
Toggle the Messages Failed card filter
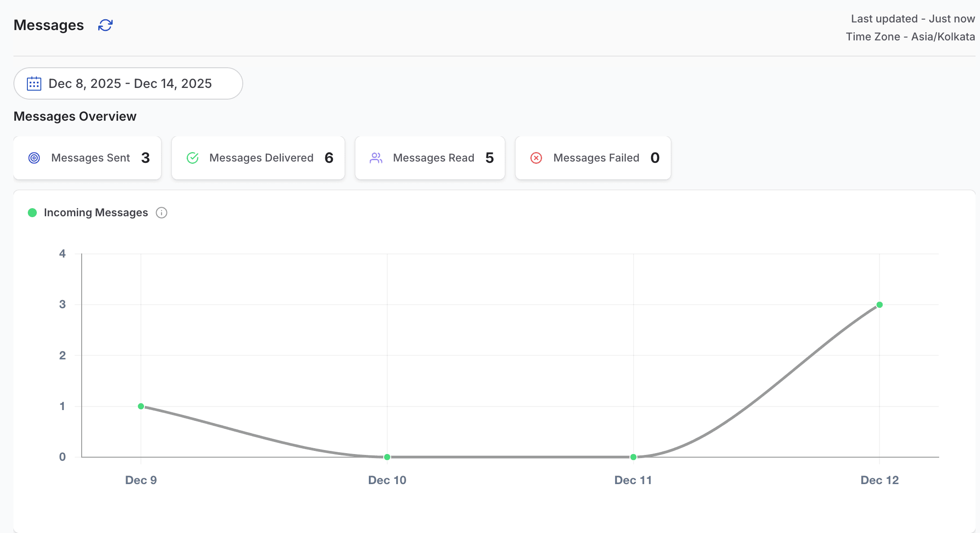(x=593, y=158)
